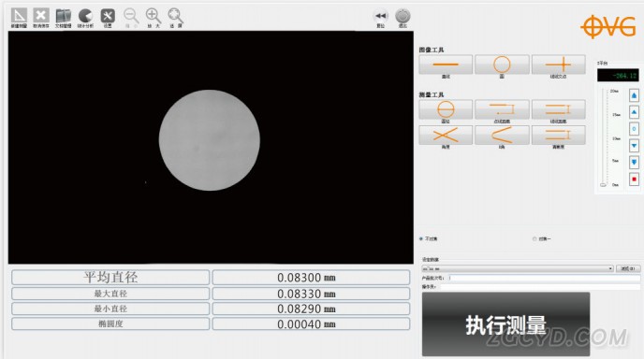
Task: Click the Z stage single down arrow
Action: pos(634,146)
